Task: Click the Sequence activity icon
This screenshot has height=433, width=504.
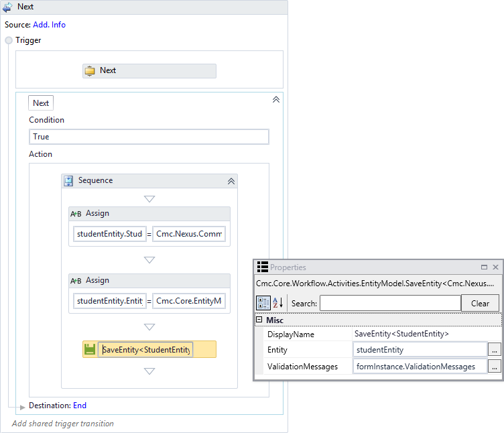Action: tap(68, 181)
